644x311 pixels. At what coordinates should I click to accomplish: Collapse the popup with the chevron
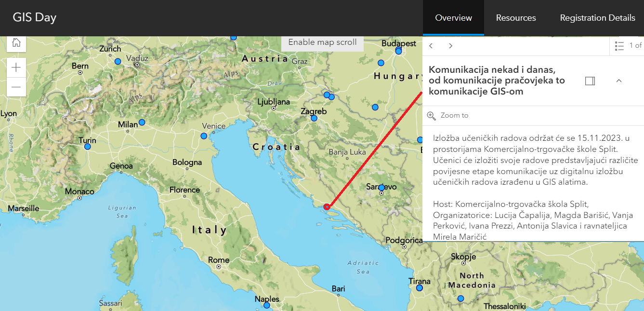[x=619, y=81]
